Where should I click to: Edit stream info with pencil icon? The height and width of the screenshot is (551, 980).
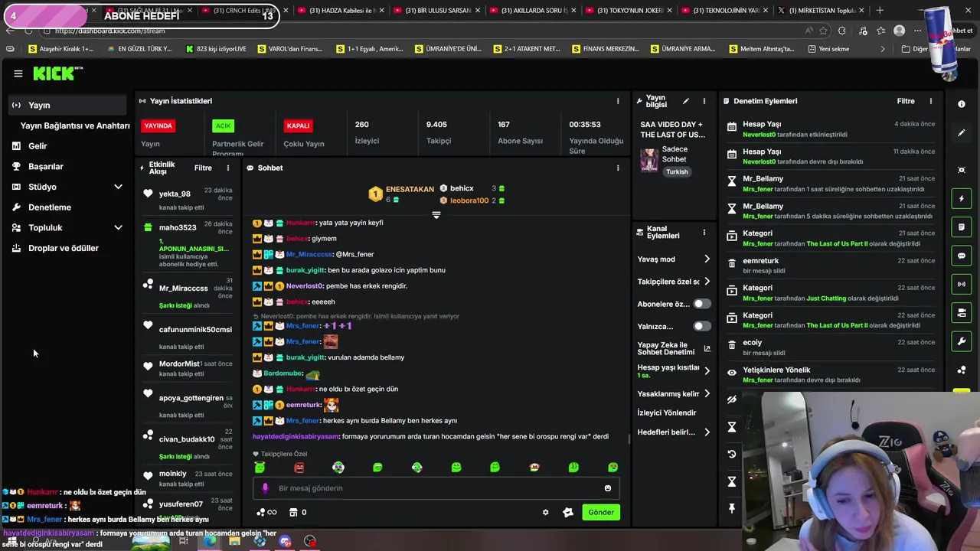tap(686, 101)
